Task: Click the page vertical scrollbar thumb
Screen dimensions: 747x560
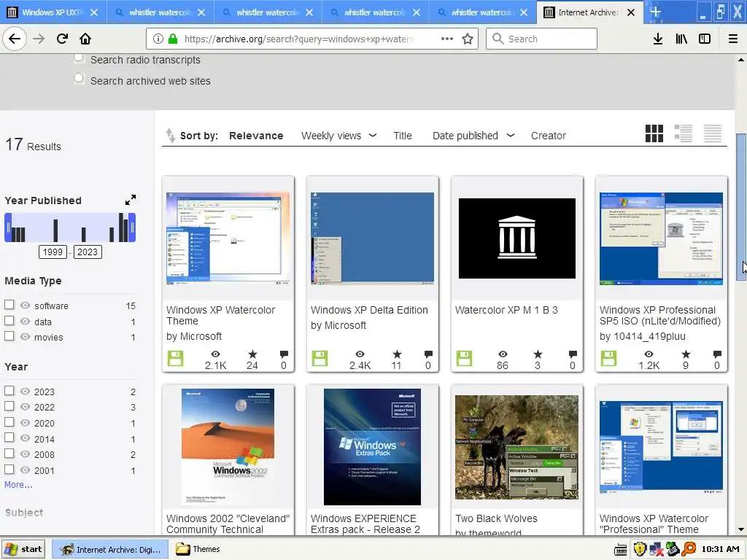Action: (x=741, y=207)
